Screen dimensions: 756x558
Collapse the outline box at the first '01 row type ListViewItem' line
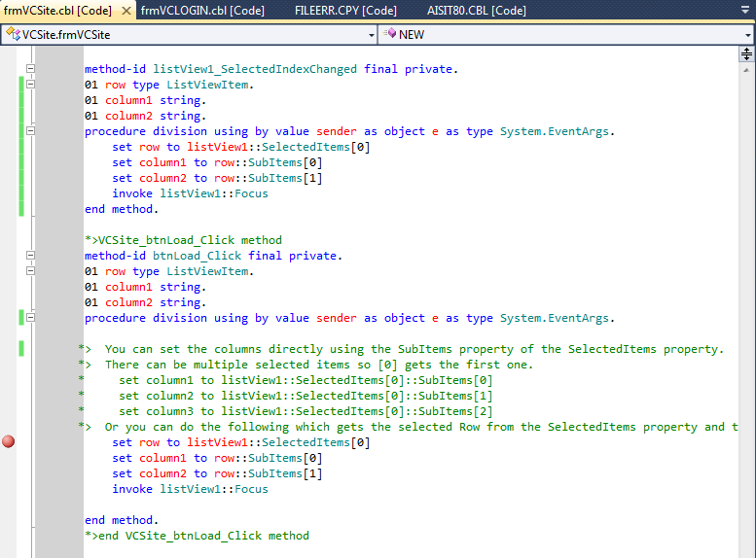click(30, 85)
